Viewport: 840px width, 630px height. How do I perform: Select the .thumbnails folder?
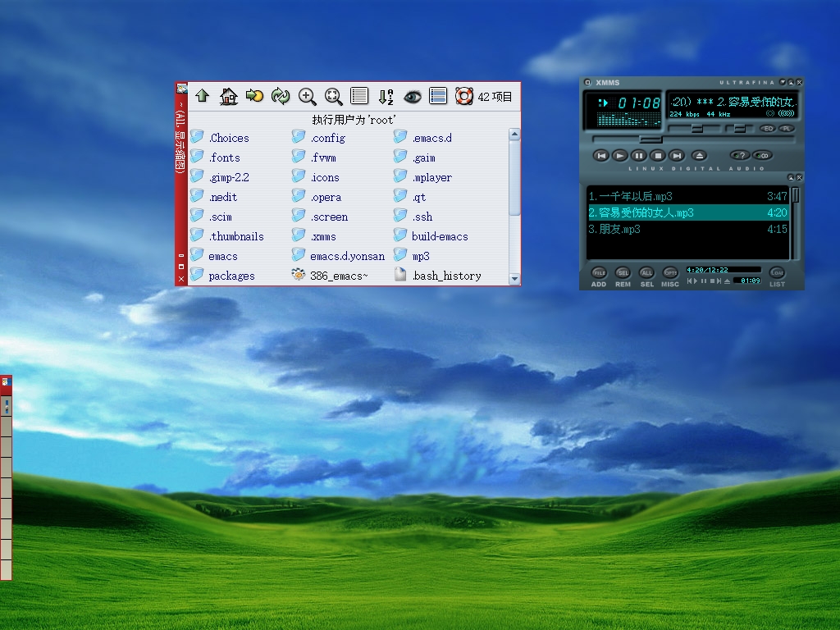pyautogui.click(x=228, y=236)
